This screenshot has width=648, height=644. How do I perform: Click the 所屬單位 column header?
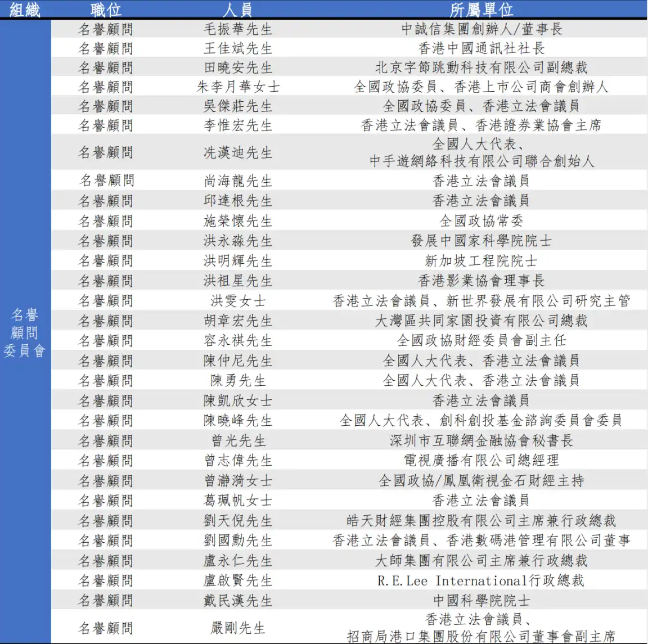pos(481,9)
